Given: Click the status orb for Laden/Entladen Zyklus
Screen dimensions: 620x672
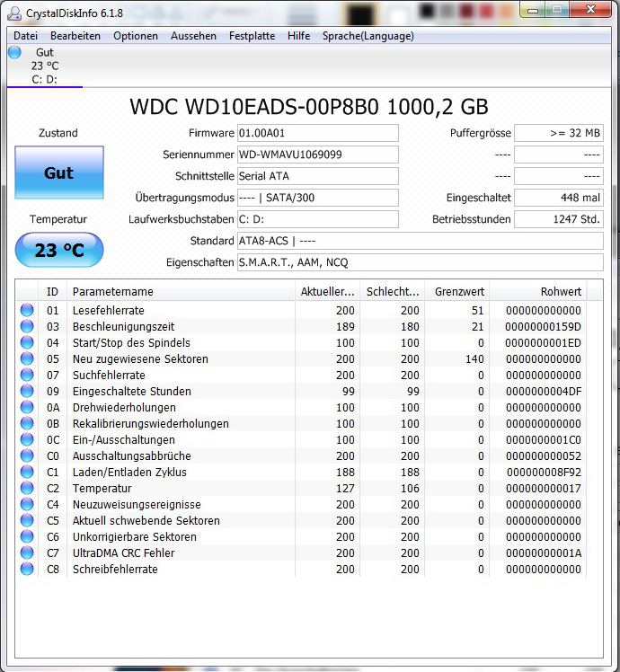Looking at the screenshot, I should [x=27, y=472].
